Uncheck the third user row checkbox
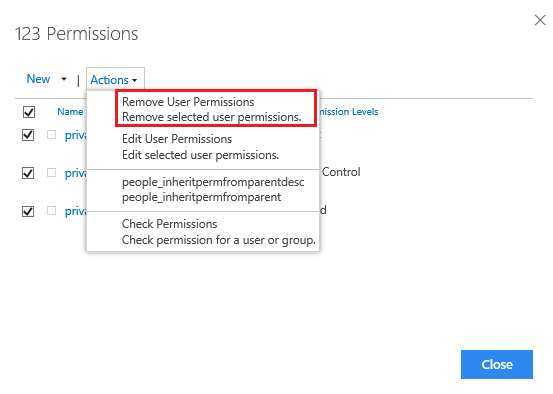 point(28,211)
